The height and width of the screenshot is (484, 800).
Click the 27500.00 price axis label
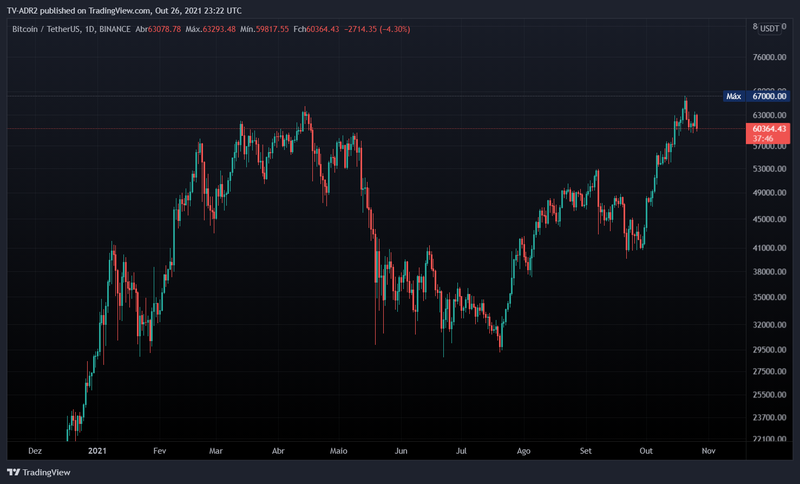pyautogui.click(x=769, y=371)
